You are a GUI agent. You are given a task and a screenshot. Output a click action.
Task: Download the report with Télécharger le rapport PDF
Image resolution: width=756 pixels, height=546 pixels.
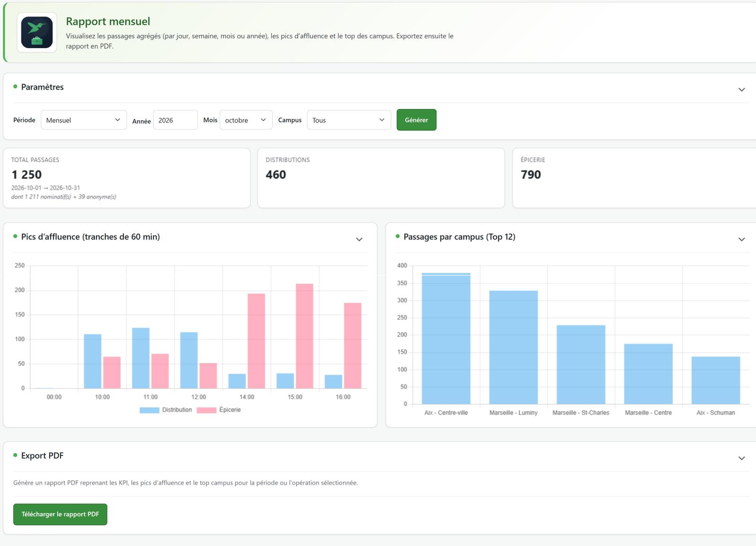pos(60,514)
